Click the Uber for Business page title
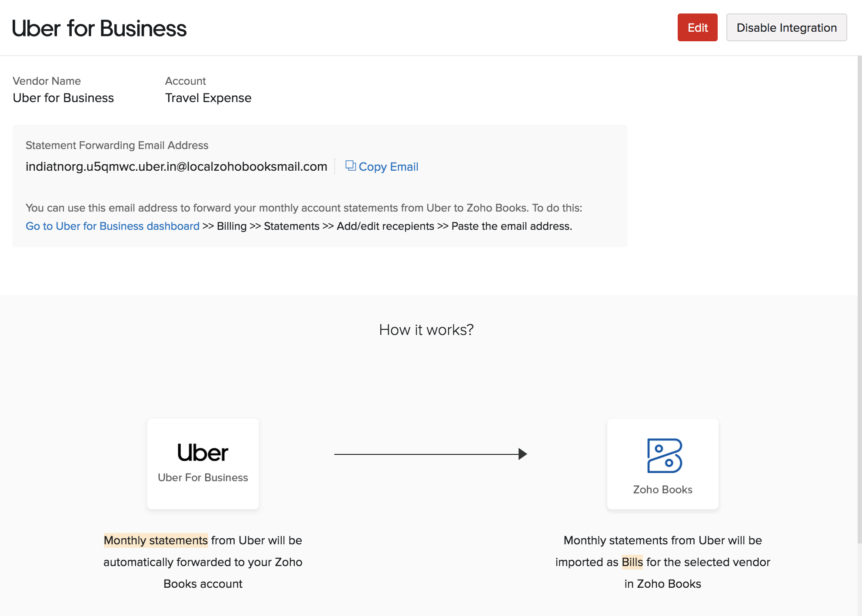The width and height of the screenshot is (862, 616). [x=100, y=29]
